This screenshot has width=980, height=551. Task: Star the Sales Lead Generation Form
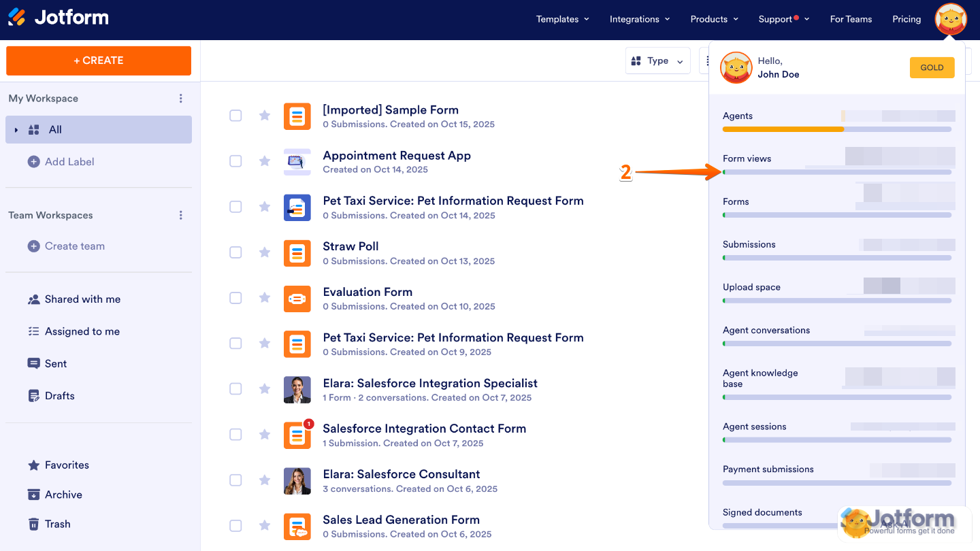[265, 526]
